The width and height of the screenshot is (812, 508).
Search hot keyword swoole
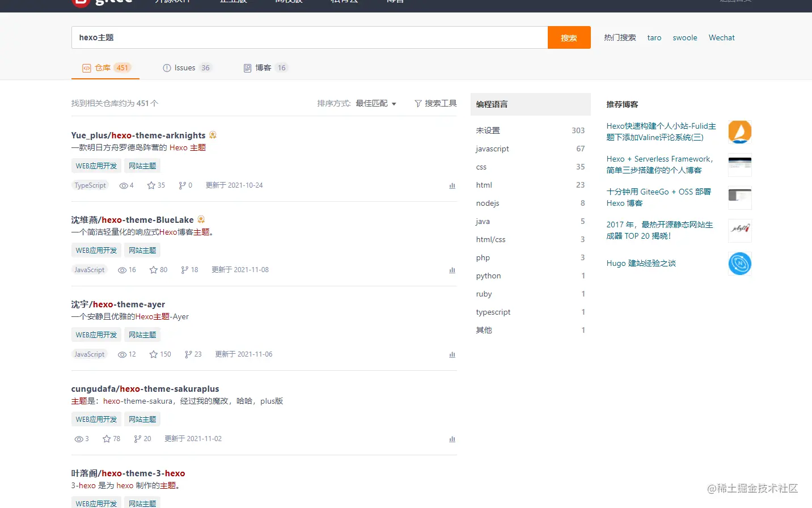click(685, 37)
